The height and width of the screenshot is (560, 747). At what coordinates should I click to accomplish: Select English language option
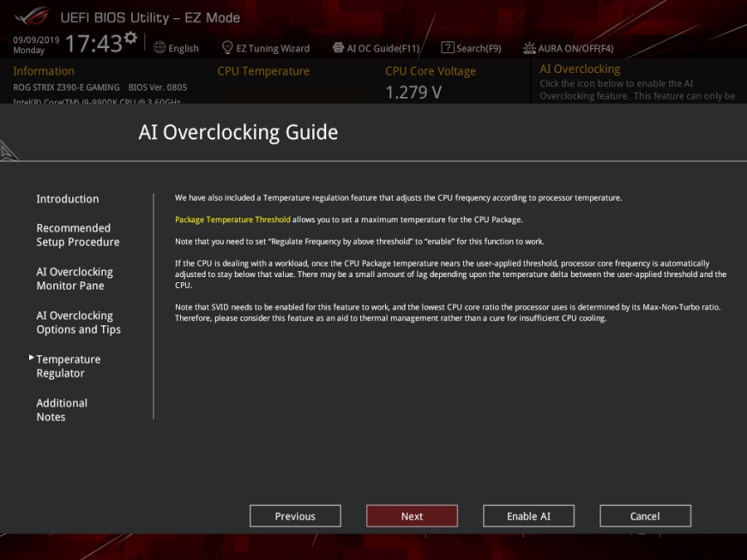click(x=183, y=48)
